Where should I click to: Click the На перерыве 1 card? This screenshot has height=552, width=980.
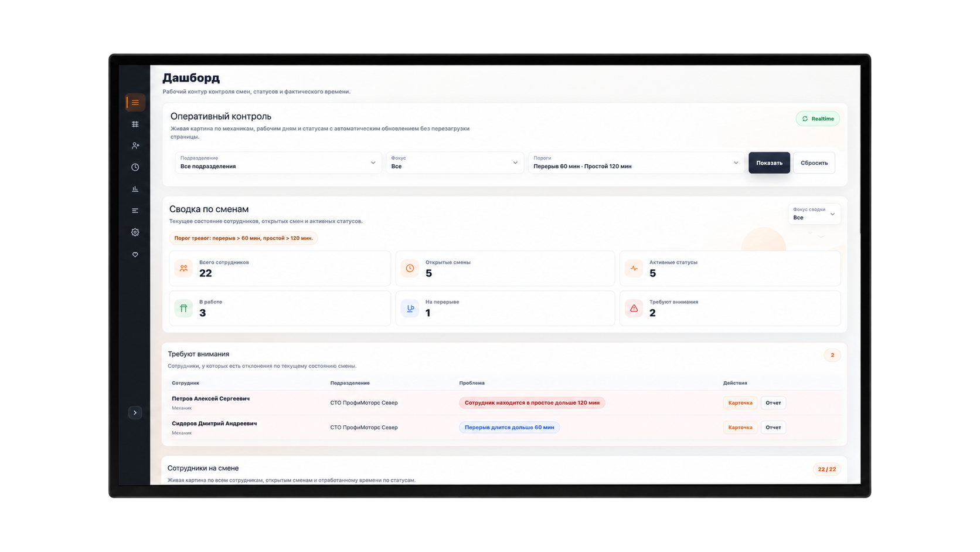pos(505,308)
